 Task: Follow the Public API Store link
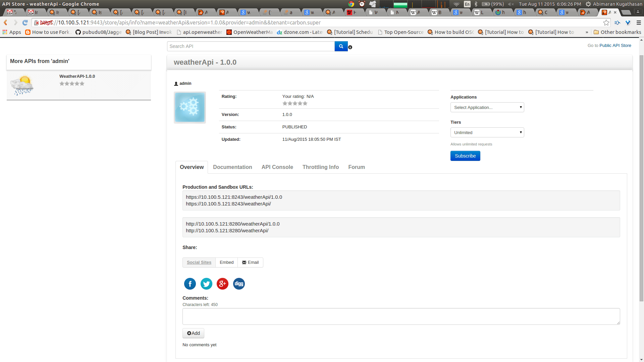[615, 45]
